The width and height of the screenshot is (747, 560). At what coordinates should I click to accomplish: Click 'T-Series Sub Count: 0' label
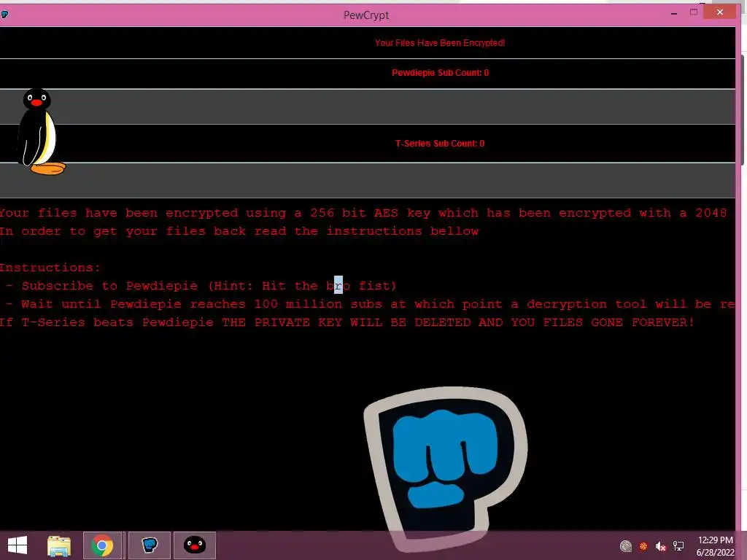(x=440, y=144)
